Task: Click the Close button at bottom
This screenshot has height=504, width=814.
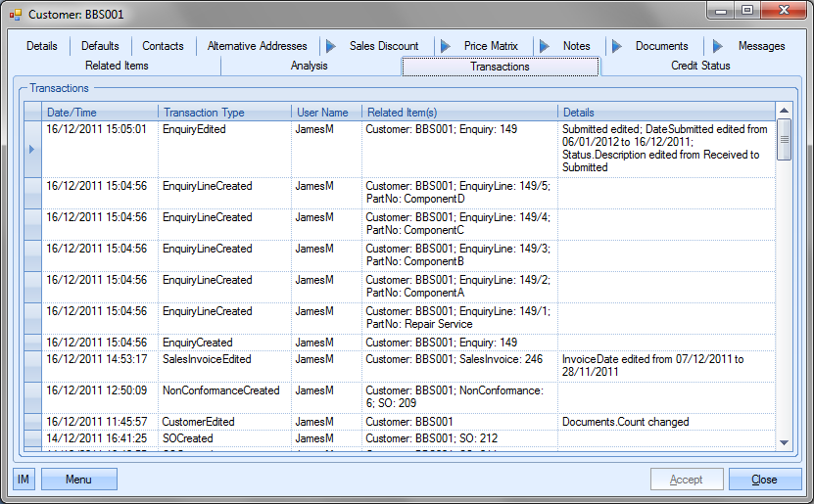Action: [764, 480]
